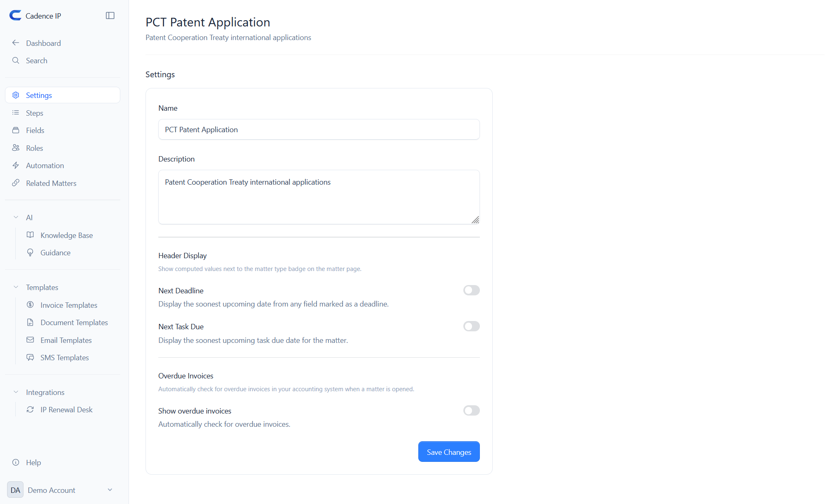The width and height of the screenshot is (837, 504).
Task: Open Email Templates
Action: [66, 340]
